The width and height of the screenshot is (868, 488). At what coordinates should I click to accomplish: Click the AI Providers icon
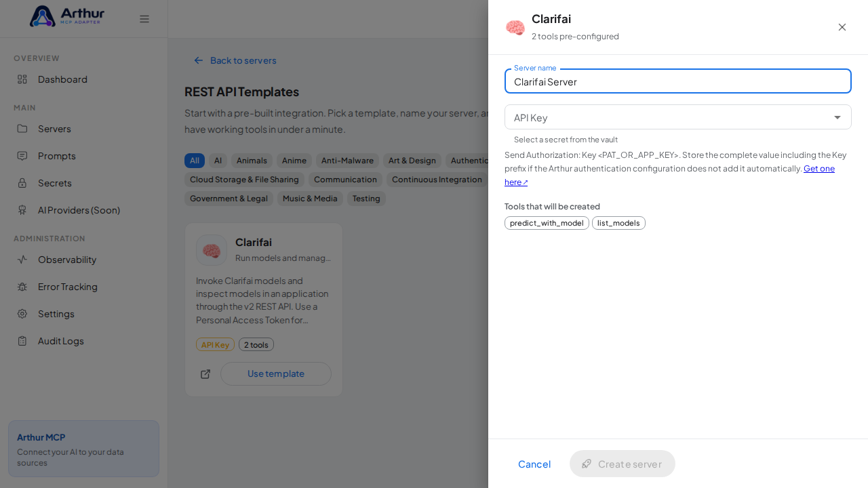click(x=22, y=210)
